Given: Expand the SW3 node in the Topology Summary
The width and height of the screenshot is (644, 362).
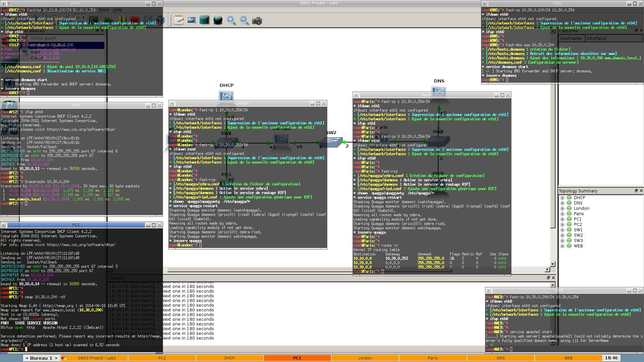Looking at the screenshot, I should point(562,241).
